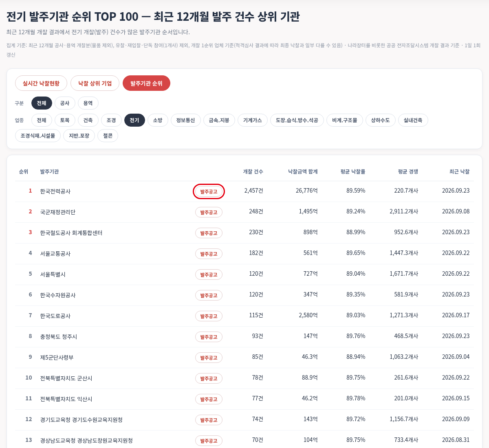Open the 실시간 낙찰현황 tab

[x=41, y=83]
